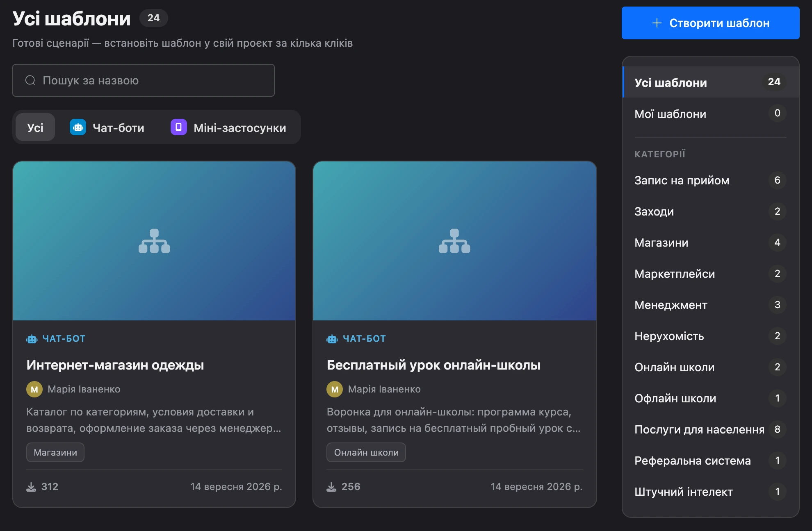Click the preview image of Интернет-магазин одежды card
812x531 pixels.
tap(154, 241)
